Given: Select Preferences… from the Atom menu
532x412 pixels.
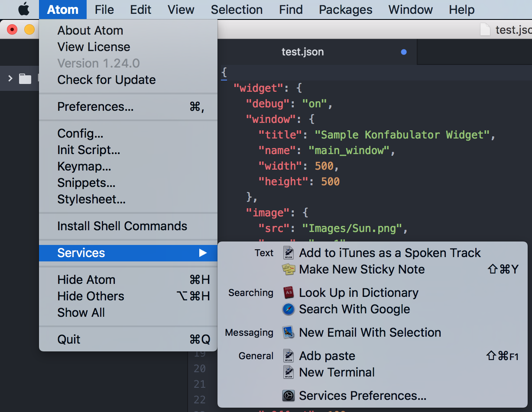Looking at the screenshot, I should pyautogui.click(x=95, y=107).
